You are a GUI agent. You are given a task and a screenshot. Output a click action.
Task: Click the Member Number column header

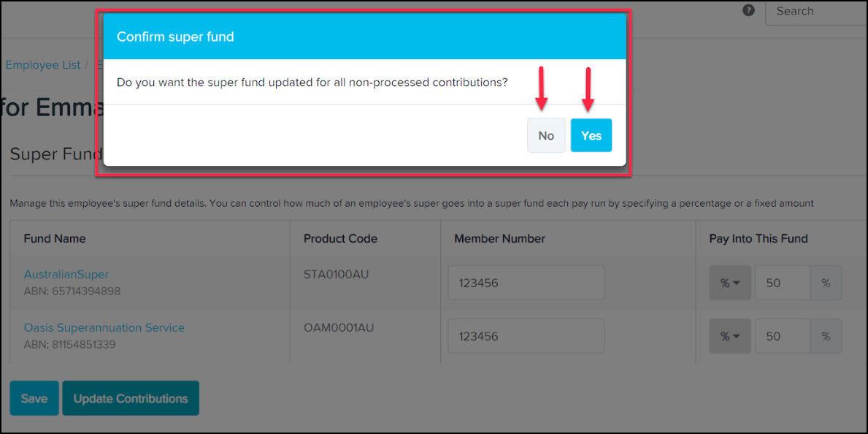coord(500,238)
